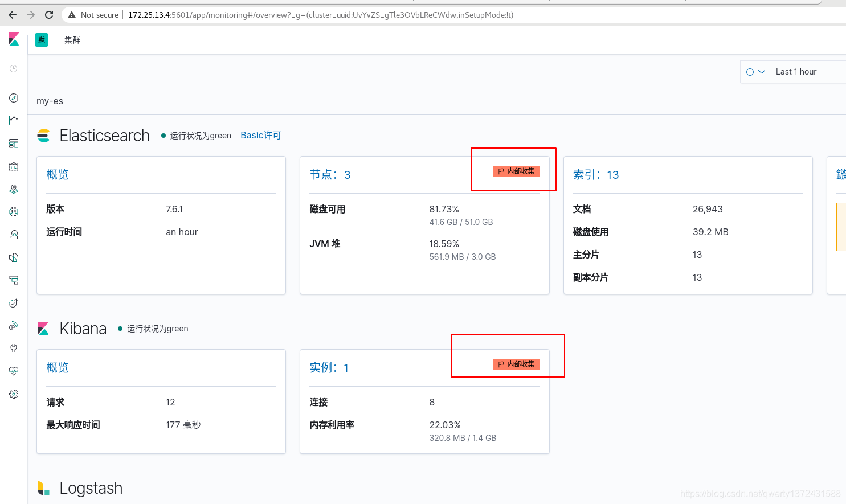Open Dashboard icon in sidebar
The width and height of the screenshot is (846, 504).
click(x=14, y=144)
